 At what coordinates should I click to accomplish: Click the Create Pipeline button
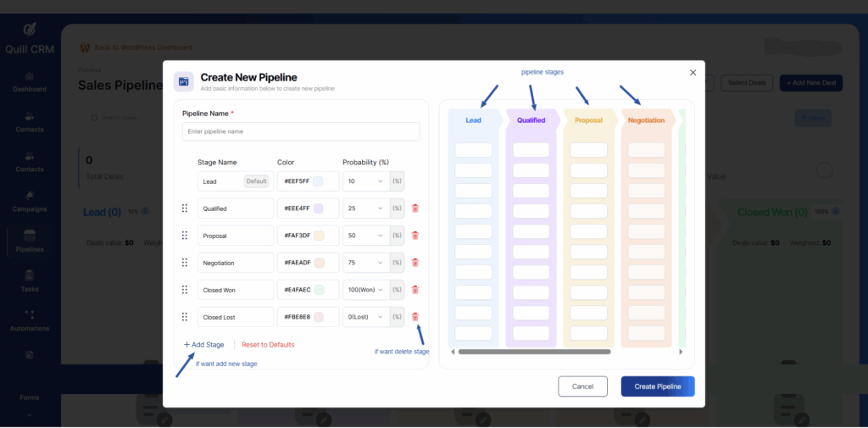tap(657, 386)
